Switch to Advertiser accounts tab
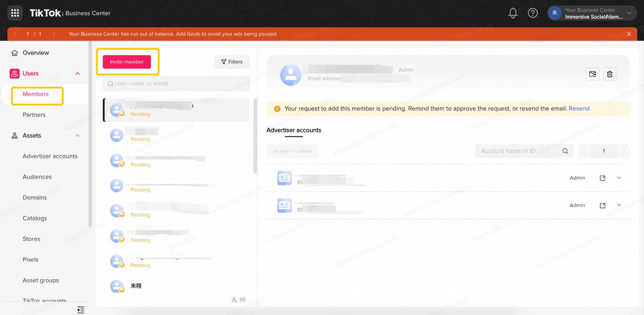This screenshot has height=315, width=644. tap(294, 130)
